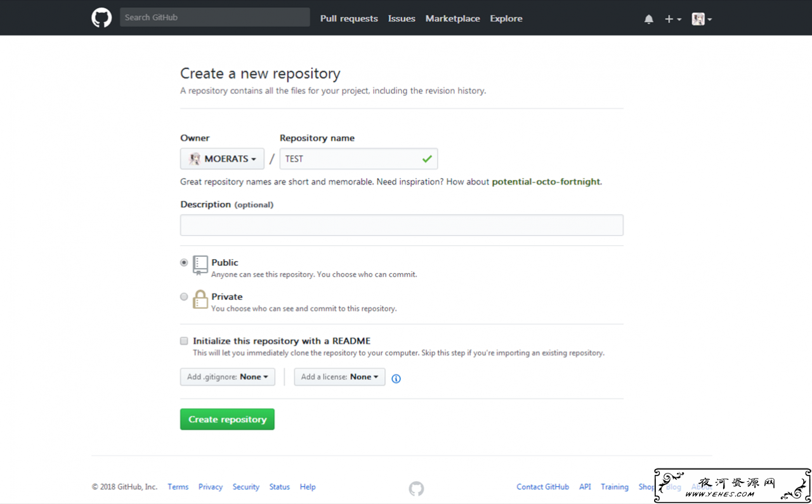View notifications bell icon
This screenshot has height=504, width=812.
coord(648,19)
